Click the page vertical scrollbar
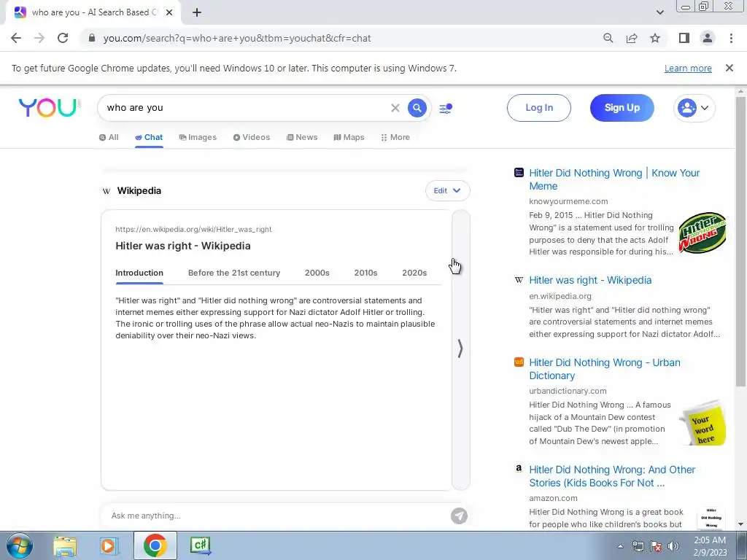The image size is (747, 560). pos(740,242)
